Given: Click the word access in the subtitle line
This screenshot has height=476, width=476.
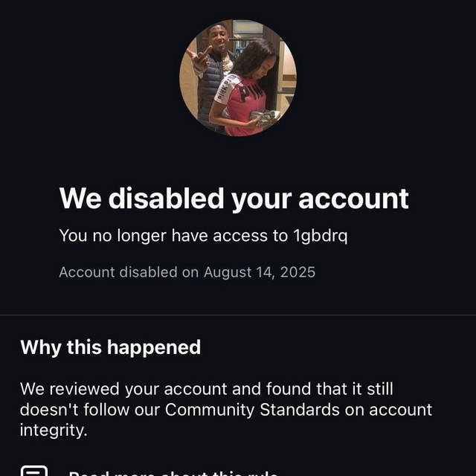Looking at the screenshot, I should point(240,236).
